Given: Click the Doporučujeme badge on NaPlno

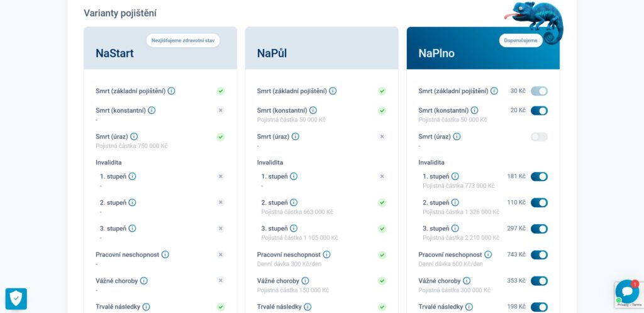Looking at the screenshot, I should pos(521,41).
